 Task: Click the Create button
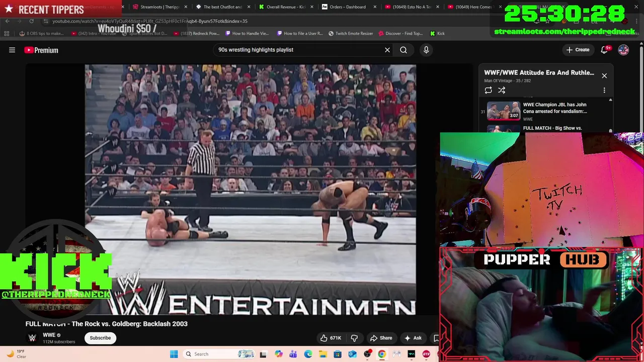click(x=578, y=50)
